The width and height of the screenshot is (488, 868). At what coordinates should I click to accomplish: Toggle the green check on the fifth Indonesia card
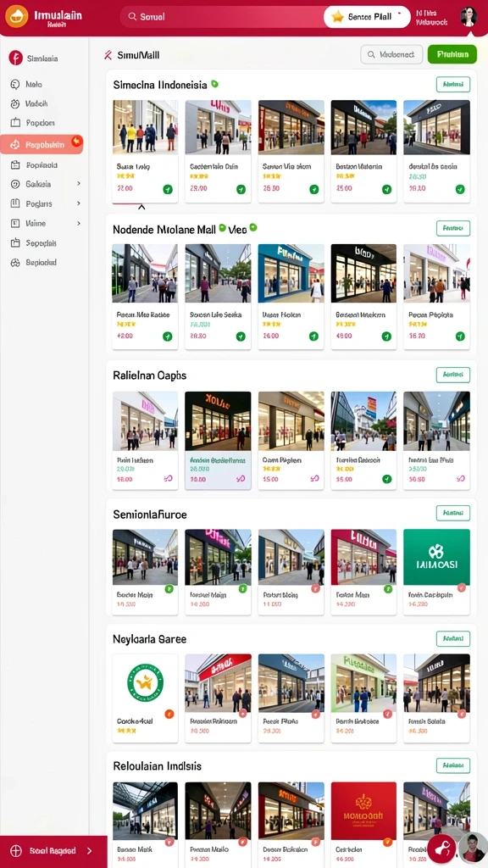click(460, 189)
